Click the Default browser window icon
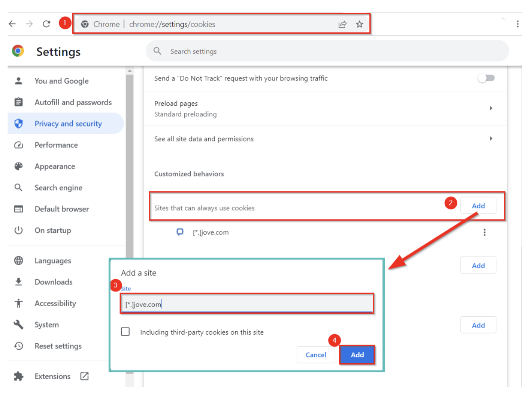The image size is (532, 416). click(18, 209)
